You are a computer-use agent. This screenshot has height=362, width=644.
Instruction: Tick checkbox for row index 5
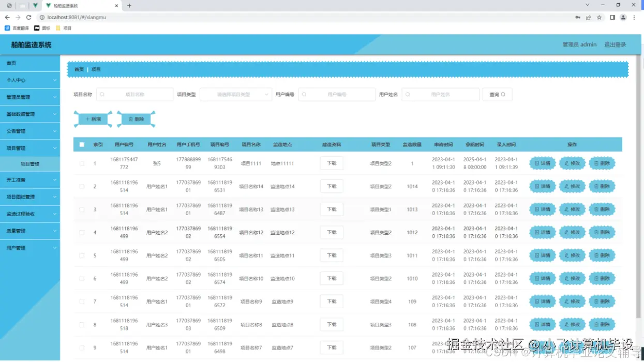82,255
